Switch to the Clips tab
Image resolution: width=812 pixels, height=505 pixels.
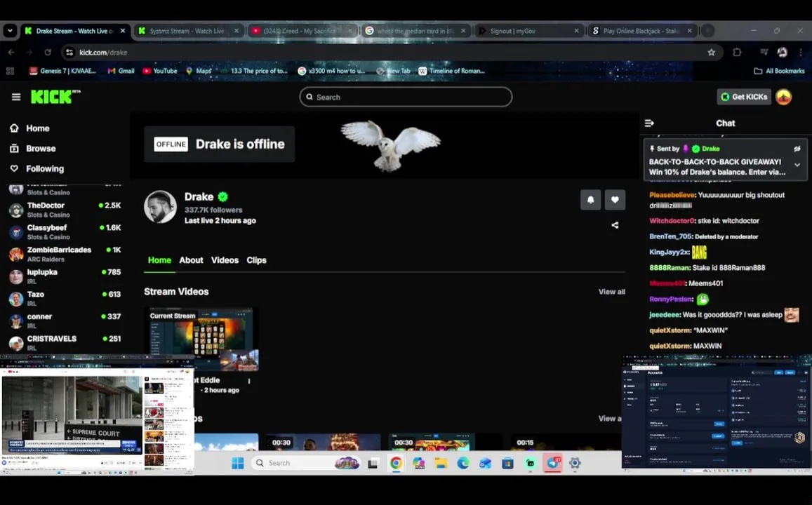click(256, 260)
